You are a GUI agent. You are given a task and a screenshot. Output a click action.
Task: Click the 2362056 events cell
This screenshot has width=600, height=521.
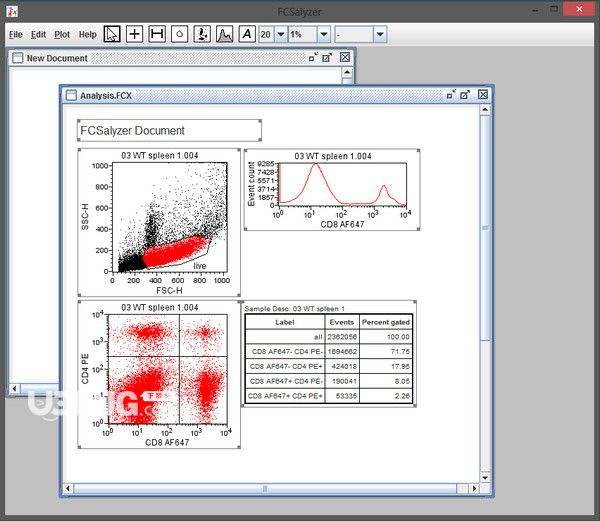(342, 337)
